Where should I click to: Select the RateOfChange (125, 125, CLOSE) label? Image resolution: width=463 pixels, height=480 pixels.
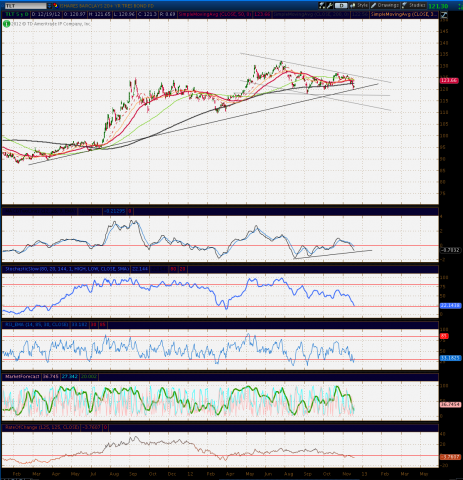42,427
